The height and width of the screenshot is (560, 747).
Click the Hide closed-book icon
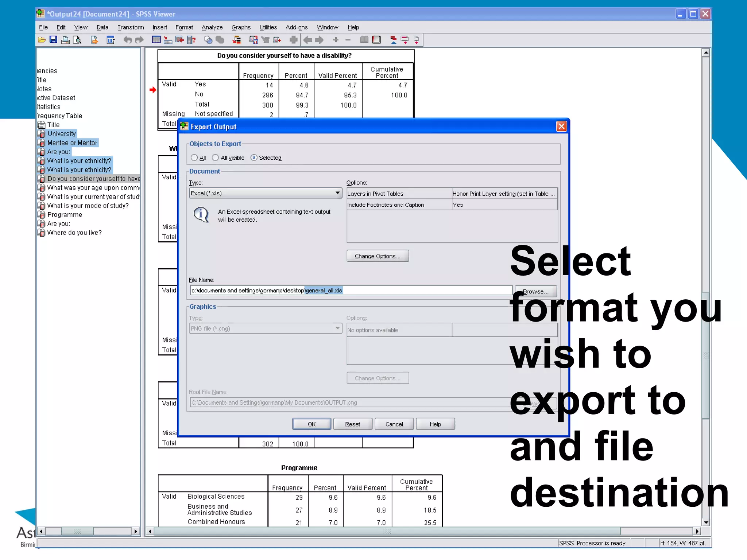[376, 40]
